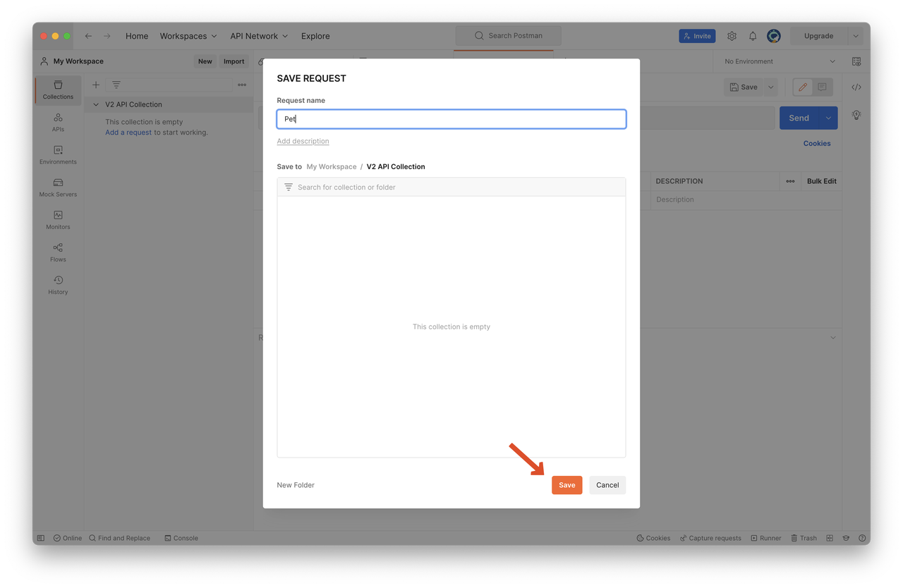Image resolution: width=903 pixels, height=588 pixels.
Task: Click the filter icon in collections panel
Action: click(116, 85)
